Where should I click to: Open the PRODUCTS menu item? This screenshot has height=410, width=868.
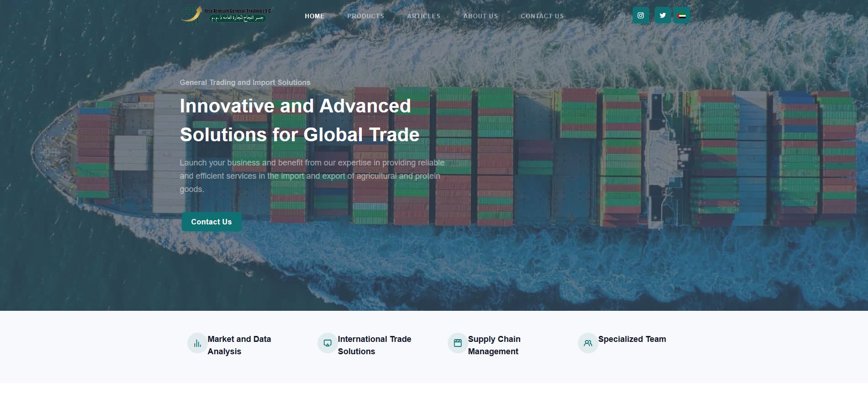coord(365,16)
